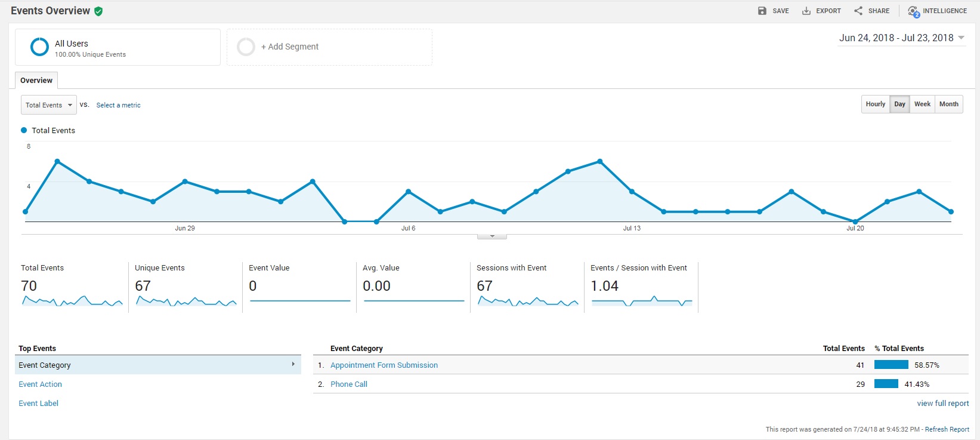Screen dimensions: 980x440
Task: Click the Add Segment placeholder circle
Action: coord(246,47)
